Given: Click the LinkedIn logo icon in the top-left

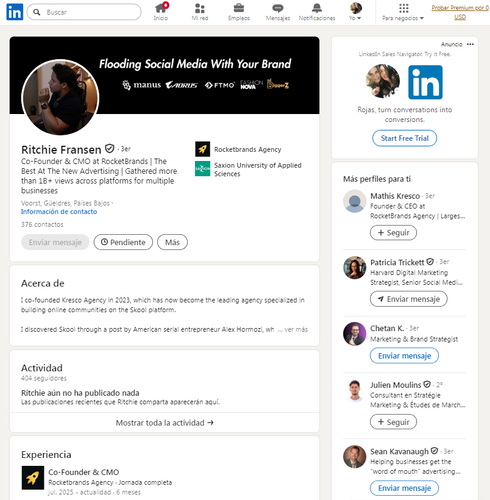Looking at the screenshot, I should (15, 12).
